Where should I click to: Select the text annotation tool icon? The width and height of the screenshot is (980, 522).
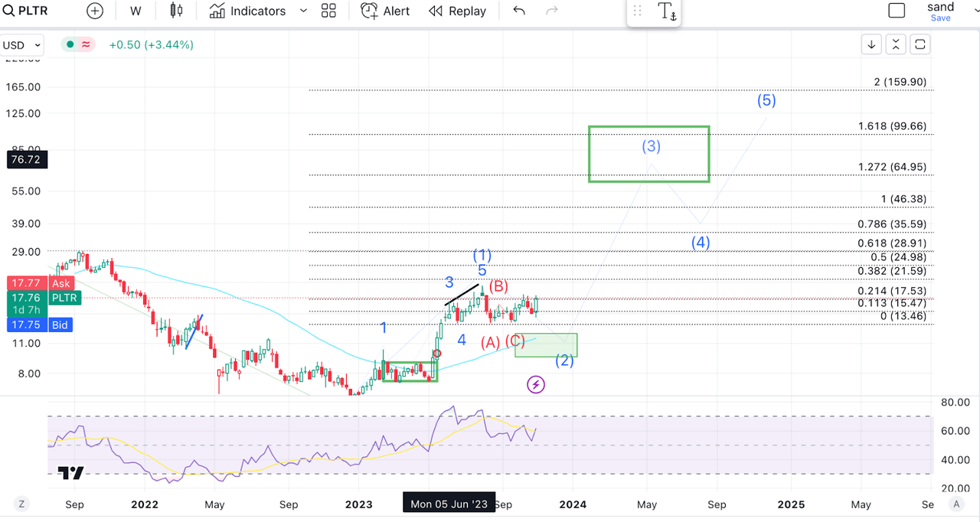tap(668, 12)
